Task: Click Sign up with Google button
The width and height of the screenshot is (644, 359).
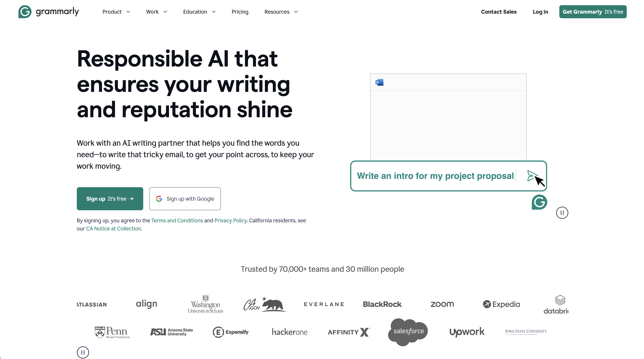Action: click(185, 199)
